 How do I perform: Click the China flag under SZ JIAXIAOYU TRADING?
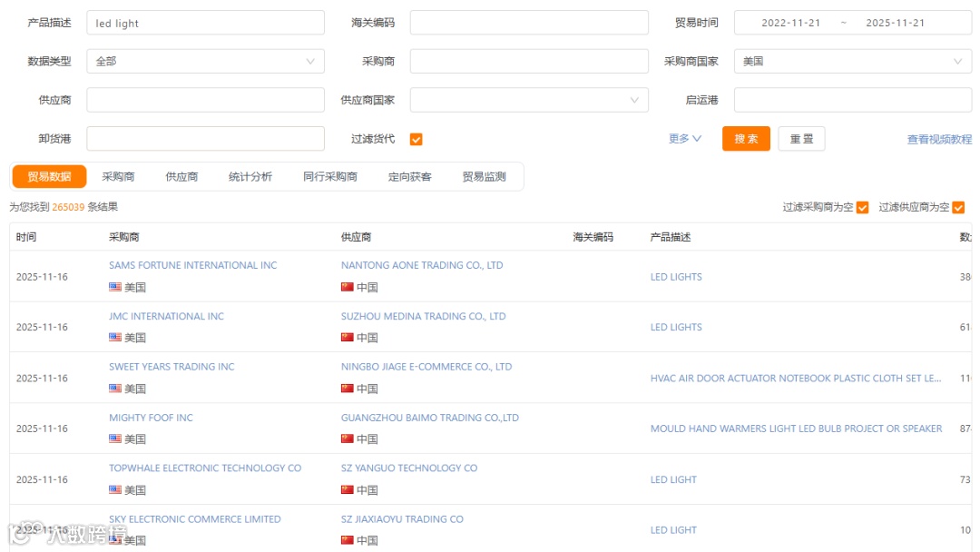pyautogui.click(x=347, y=539)
